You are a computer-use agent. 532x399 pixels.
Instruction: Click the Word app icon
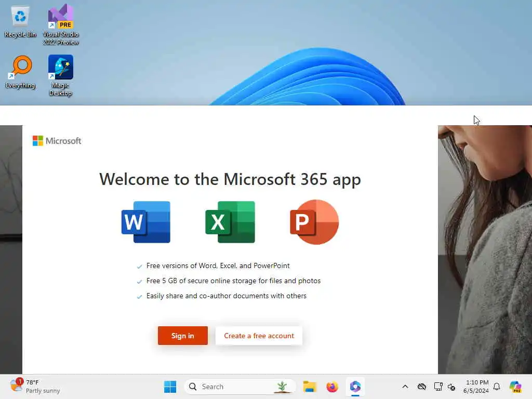pyautogui.click(x=146, y=222)
